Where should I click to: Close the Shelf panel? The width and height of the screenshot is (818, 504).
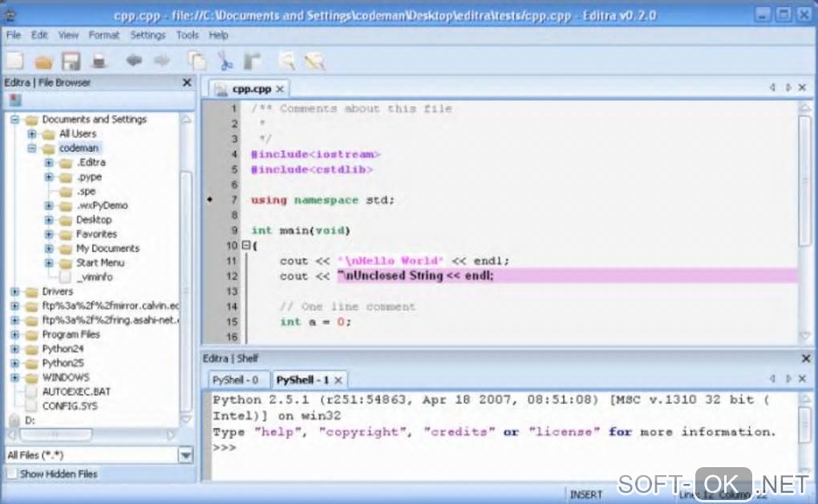805,358
